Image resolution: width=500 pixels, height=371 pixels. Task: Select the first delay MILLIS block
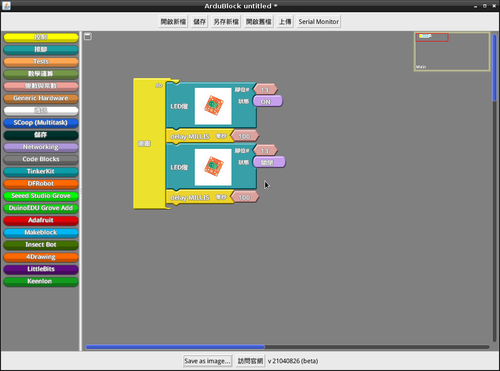coord(199,136)
